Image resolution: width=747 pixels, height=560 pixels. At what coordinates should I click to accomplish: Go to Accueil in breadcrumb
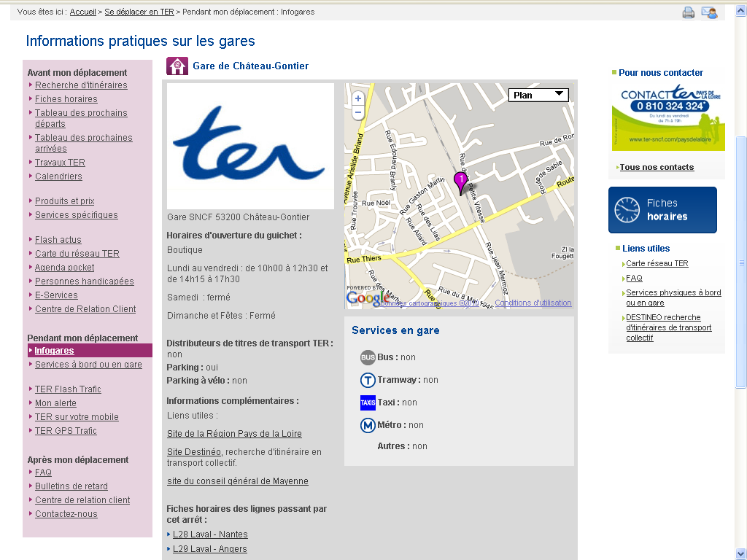point(83,12)
